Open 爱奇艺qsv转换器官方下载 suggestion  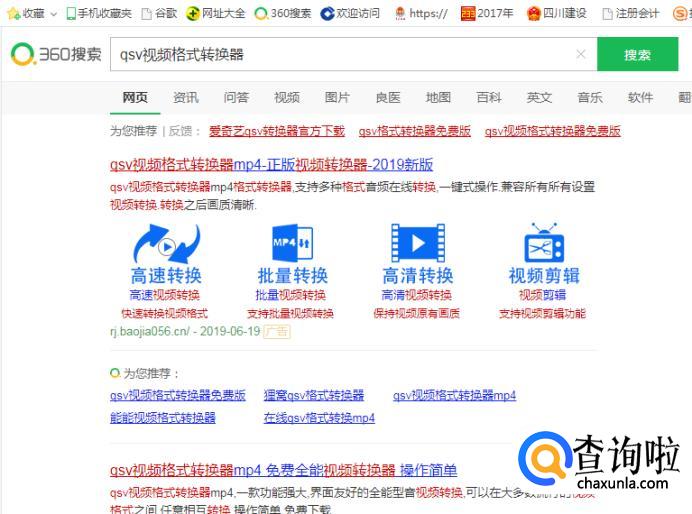click(x=277, y=131)
